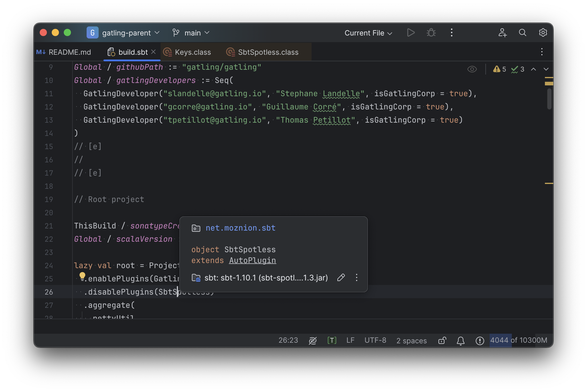The width and height of the screenshot is (587, 392).
Task: Start a debug session
Action: (431, 32)
